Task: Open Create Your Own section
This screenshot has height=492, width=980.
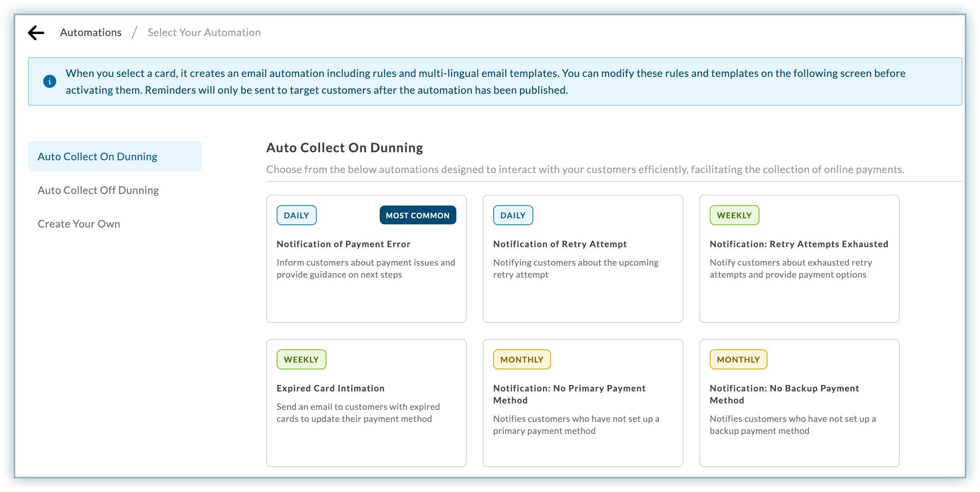Action: coord(79,224)
